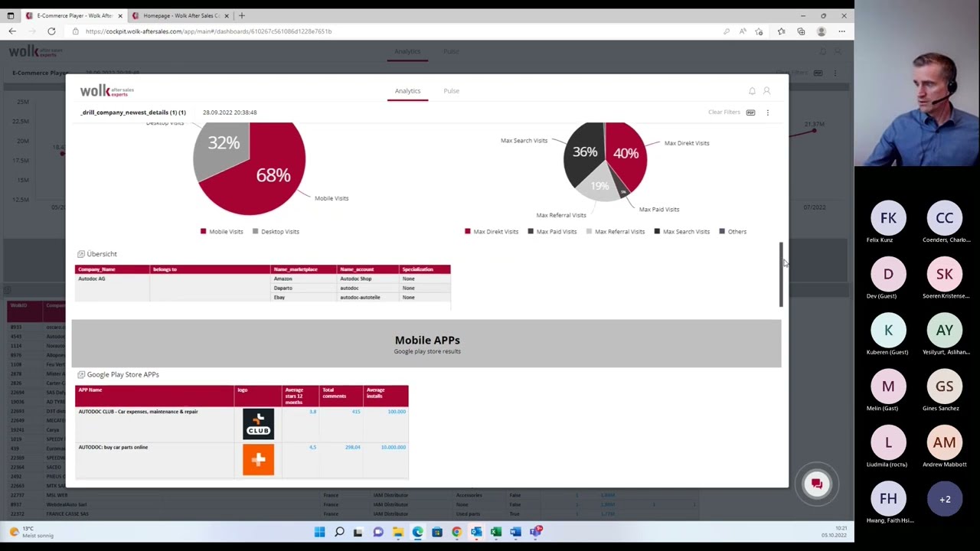The image size is (980, 551).
Task: Click the AUTODOC CLUB app logo
Action: (x=258, y=424)
